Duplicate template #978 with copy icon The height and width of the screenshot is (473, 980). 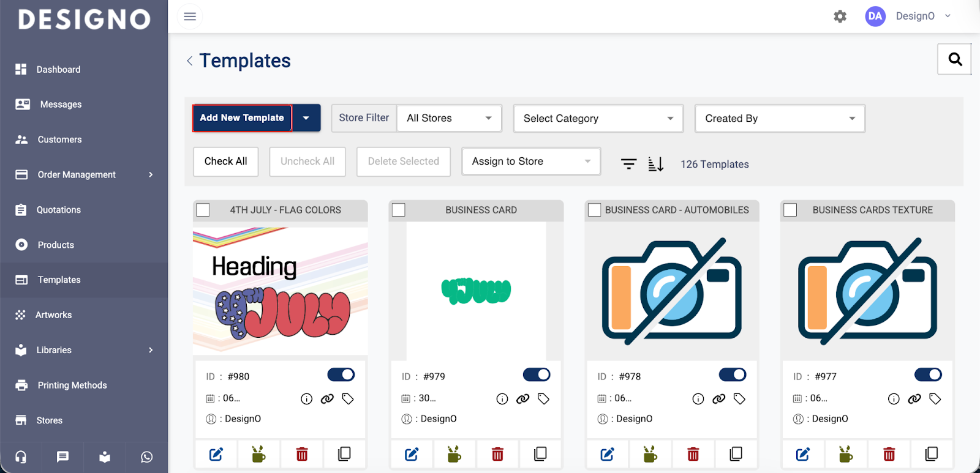click(x=736, y=454)
